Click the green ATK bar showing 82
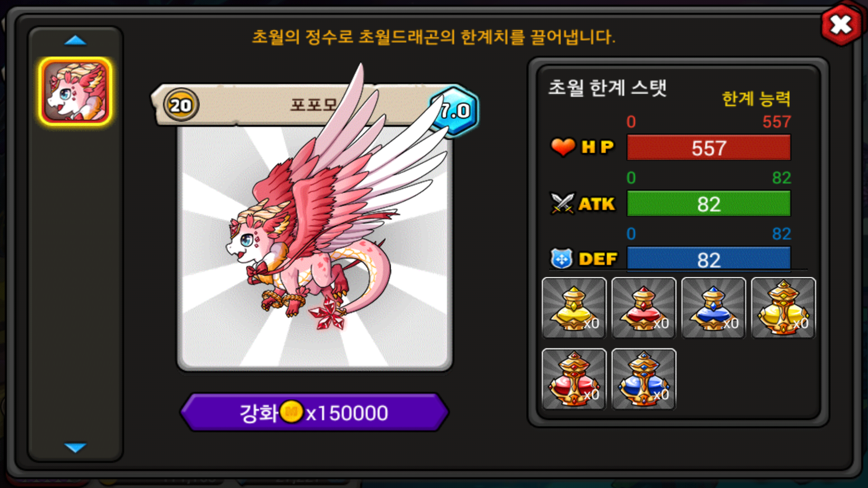 click(709, 203)
